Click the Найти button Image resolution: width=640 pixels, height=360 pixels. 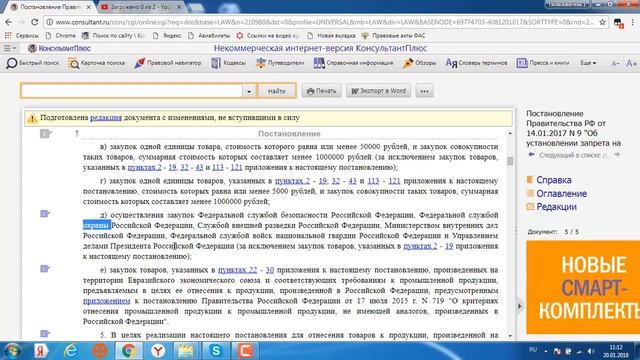(277, 91)
